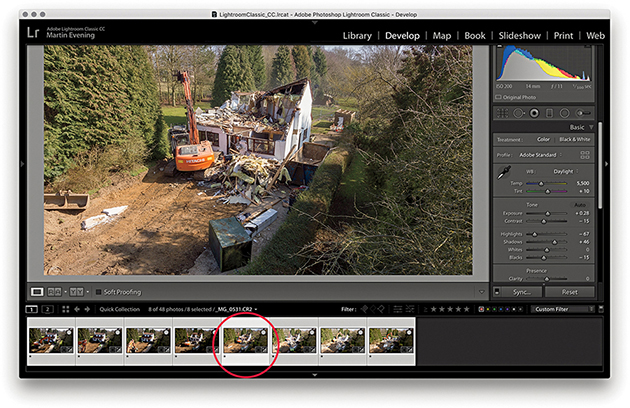Switch treatment to Black & White
The height and width of the screenshot is (408, 630).
point(575,139)
